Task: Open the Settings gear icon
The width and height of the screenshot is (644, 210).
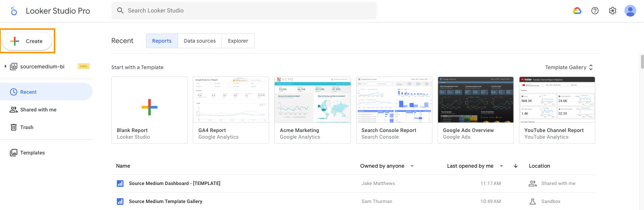Action: pyautogui.click(x=613, y=11)
